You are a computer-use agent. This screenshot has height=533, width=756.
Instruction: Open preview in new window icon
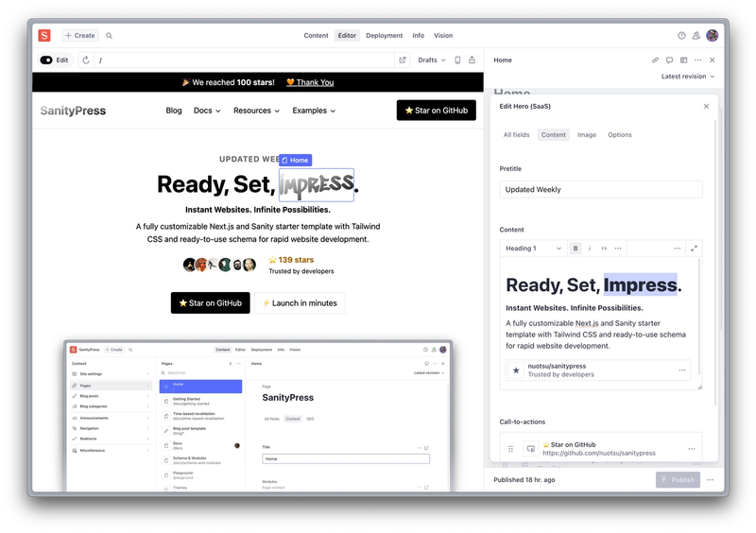click(x=403, y=60)
